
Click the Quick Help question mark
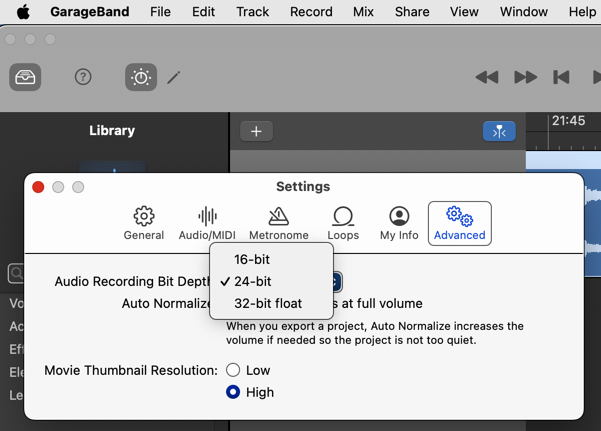[x=83, y=77]
